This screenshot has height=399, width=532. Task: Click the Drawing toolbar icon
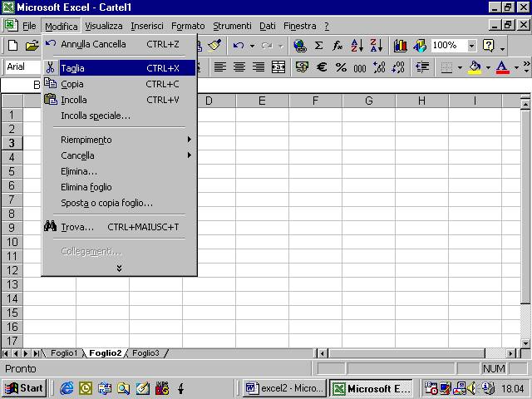click(420, 46)
